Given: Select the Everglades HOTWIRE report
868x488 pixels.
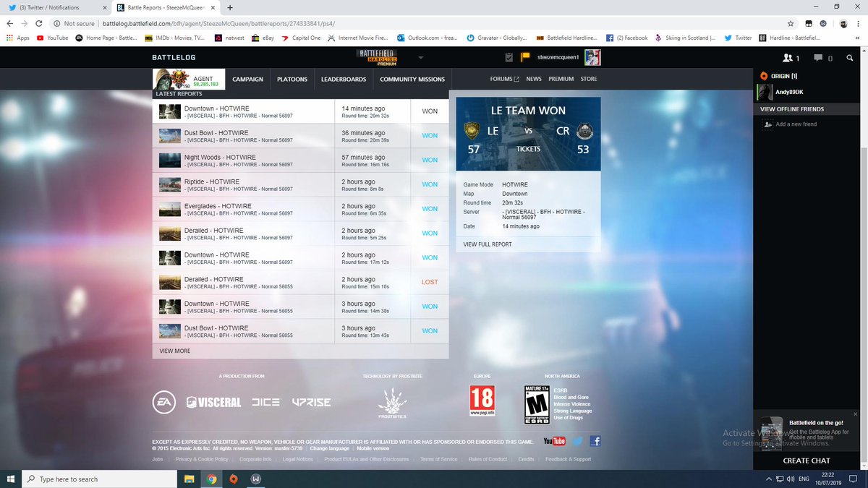Looking at the screenshot, I should pyautogui.click(x=300, y=209).
